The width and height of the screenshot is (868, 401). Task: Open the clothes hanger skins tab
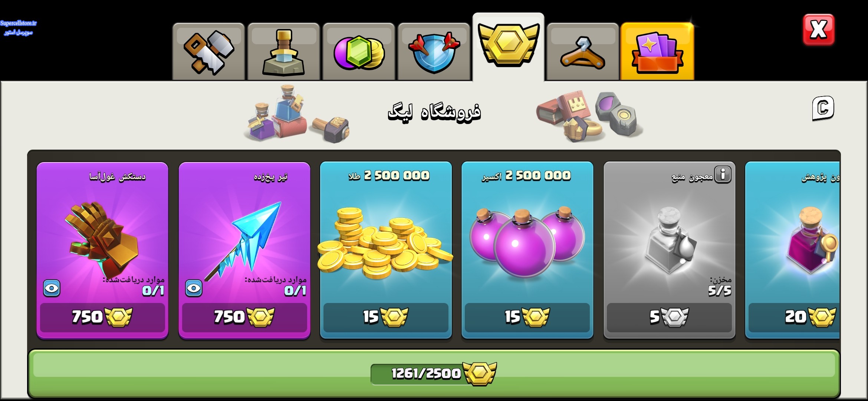pos(583,52)
